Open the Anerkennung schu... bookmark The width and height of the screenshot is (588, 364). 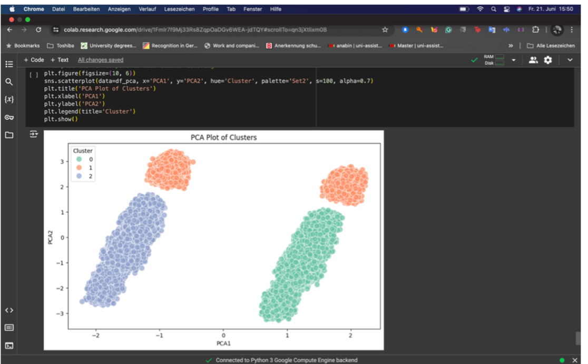293,46
